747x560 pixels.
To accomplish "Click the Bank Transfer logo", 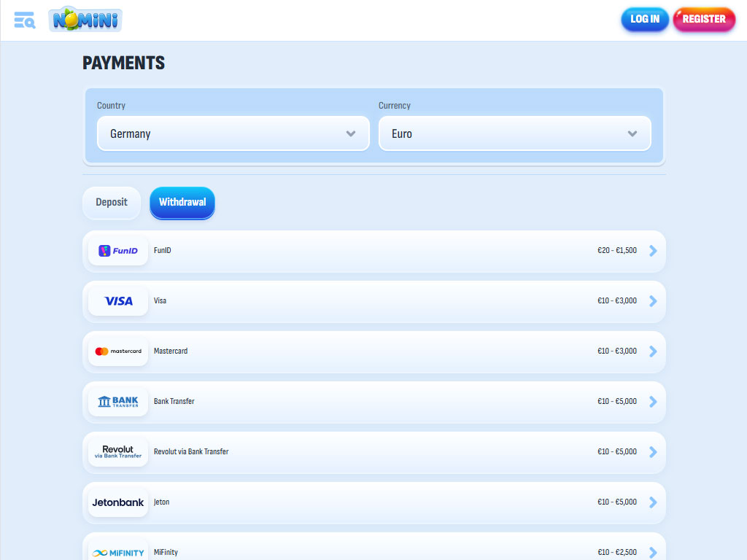I will coord(118,402).
